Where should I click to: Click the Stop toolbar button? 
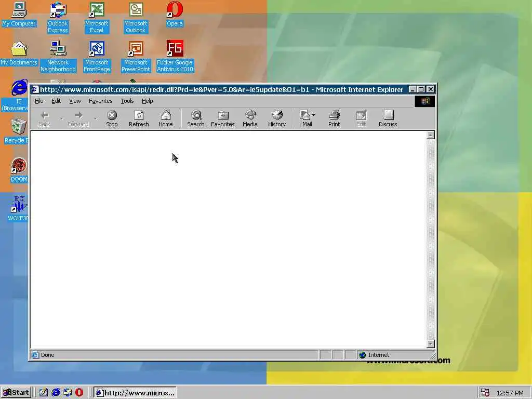112,119
